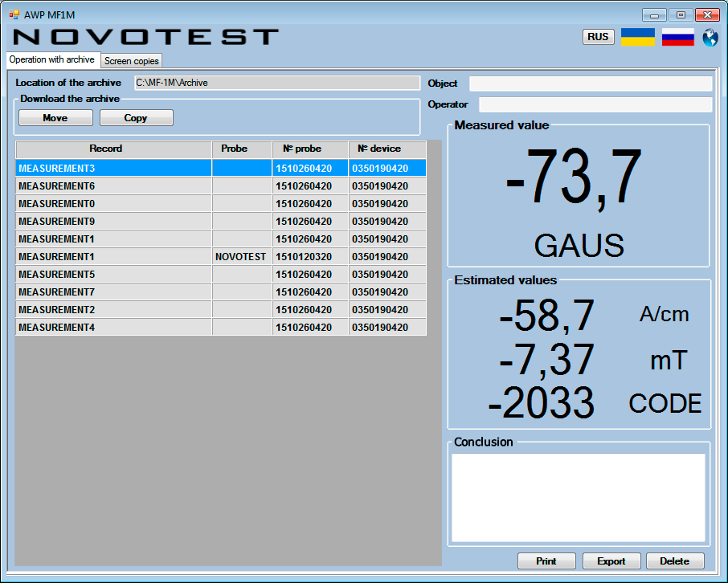
Task: Select the MEASUREMENT6 record row
Action: (x=112, y=186)
